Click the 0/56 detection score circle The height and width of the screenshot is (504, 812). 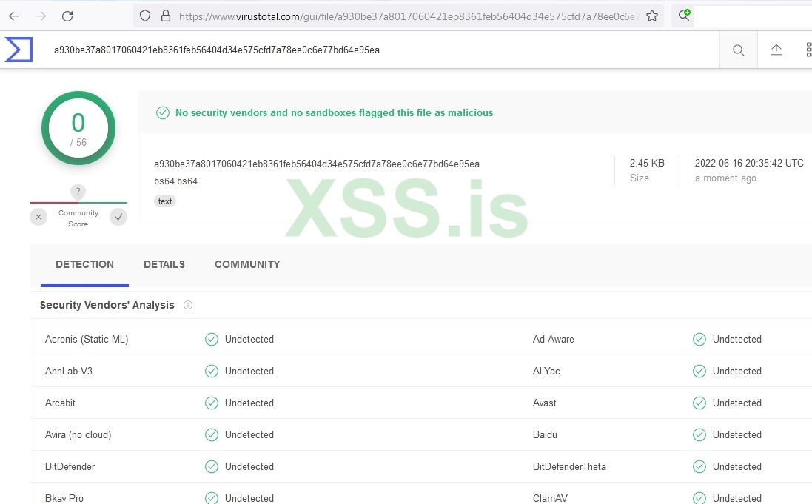[78, 128]
